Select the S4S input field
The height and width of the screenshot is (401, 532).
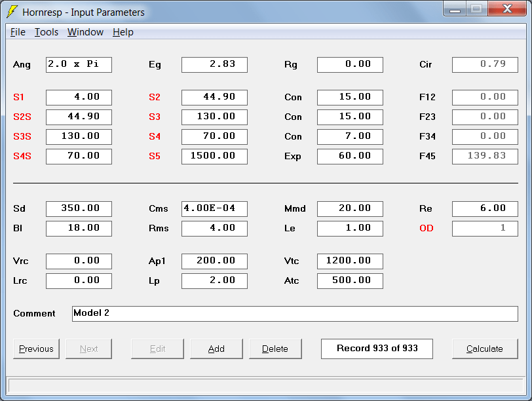click(x=79, y=157)
